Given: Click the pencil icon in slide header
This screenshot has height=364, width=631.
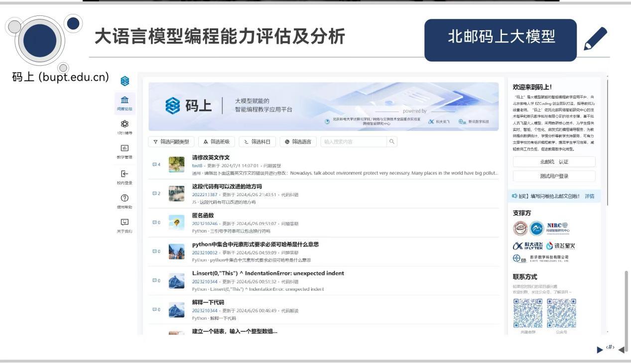Looking at the screenshot, I should (x=596, y=40).
